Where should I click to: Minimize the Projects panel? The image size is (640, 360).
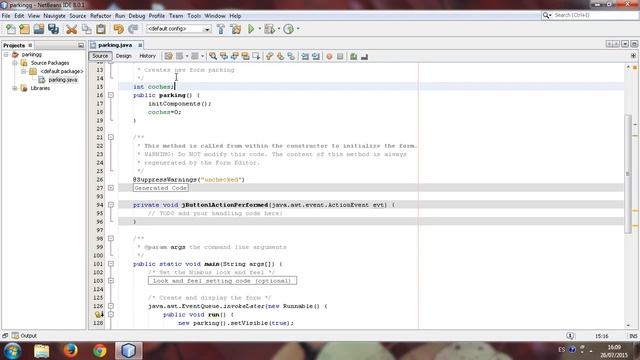click(x=80, y=45)
